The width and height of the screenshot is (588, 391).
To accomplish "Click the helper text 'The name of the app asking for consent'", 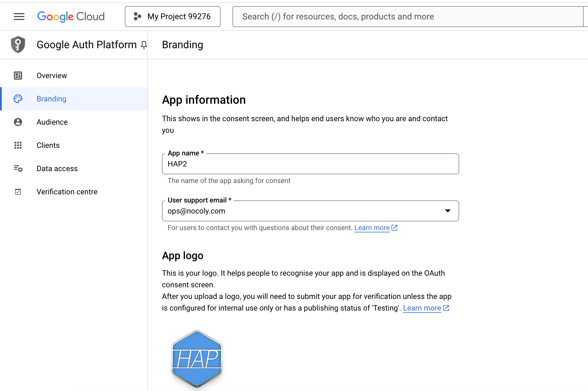I will [229, 181].
